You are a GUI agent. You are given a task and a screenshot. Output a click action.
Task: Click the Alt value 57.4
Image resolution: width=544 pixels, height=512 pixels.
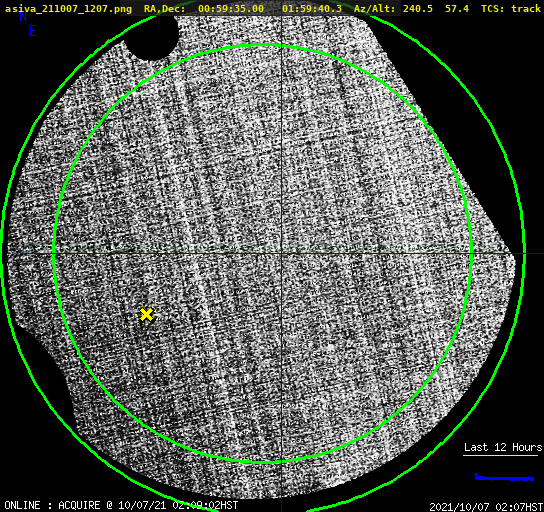pyautogui.click(x=457, y=9)
